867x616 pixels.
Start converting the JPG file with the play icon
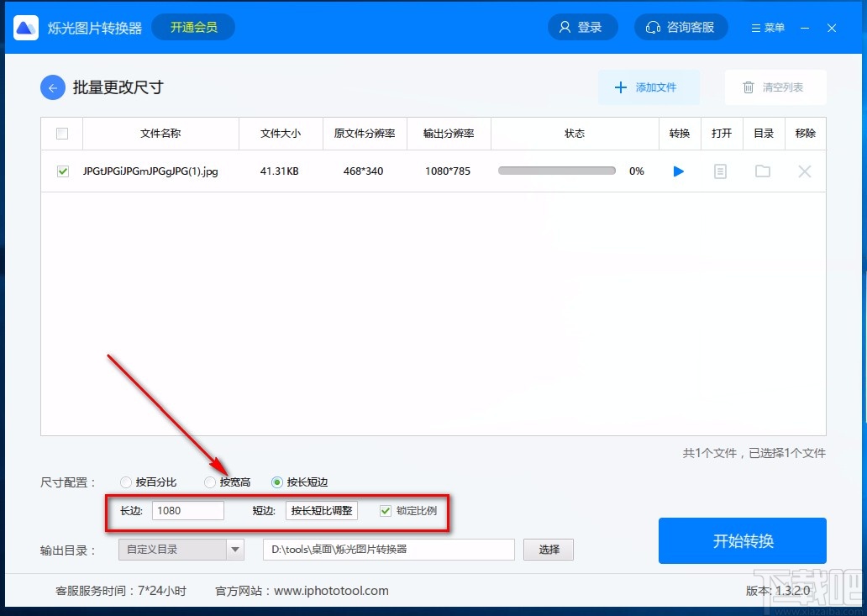[678, 171]
